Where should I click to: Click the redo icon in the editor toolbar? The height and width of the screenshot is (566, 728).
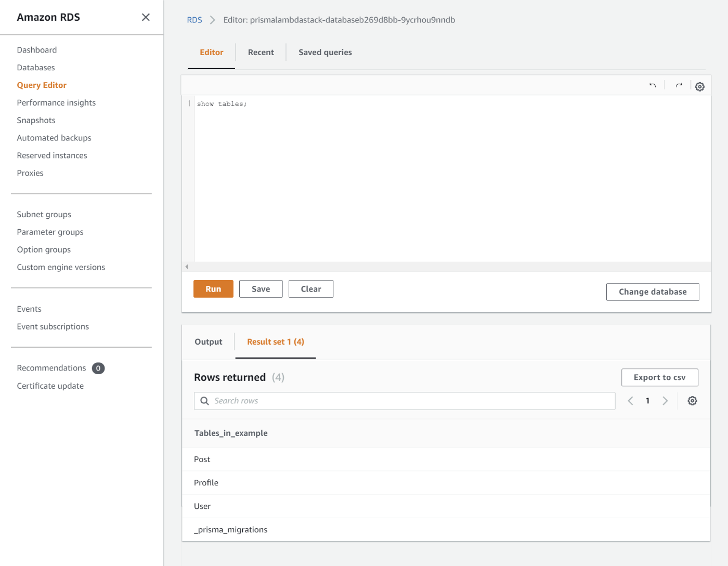point(679,85)
